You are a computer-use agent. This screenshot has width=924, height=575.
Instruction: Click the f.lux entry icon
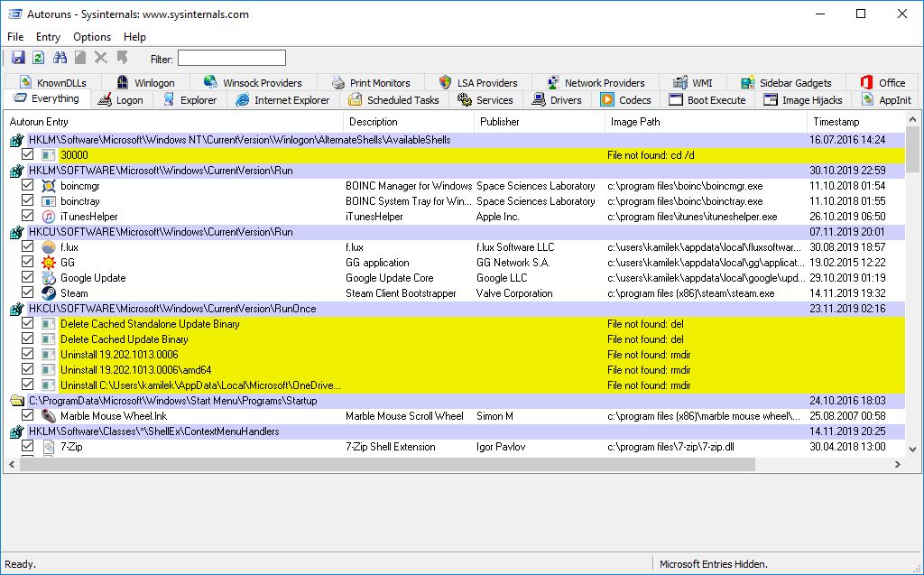49,247
